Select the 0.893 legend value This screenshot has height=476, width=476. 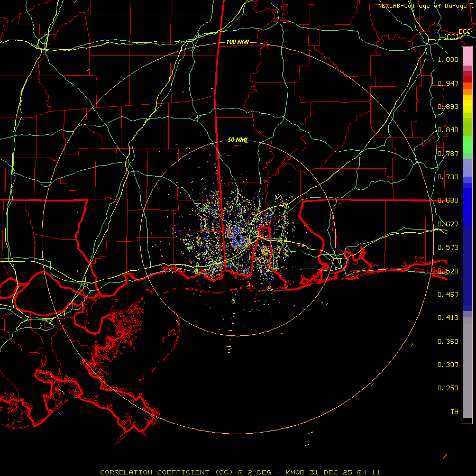(448, 106)
